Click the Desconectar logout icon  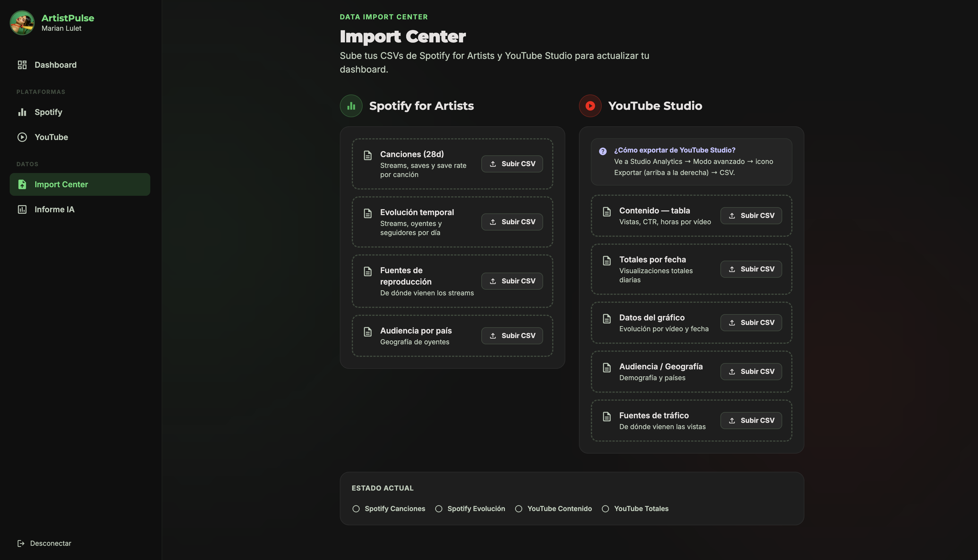(21, 543)
